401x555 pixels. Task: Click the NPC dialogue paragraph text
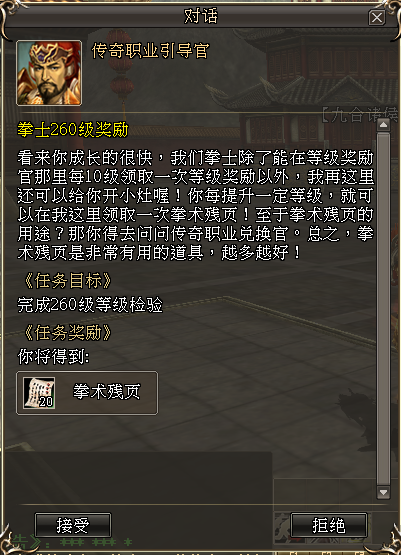pyautogui.click(x=195, y=206)
